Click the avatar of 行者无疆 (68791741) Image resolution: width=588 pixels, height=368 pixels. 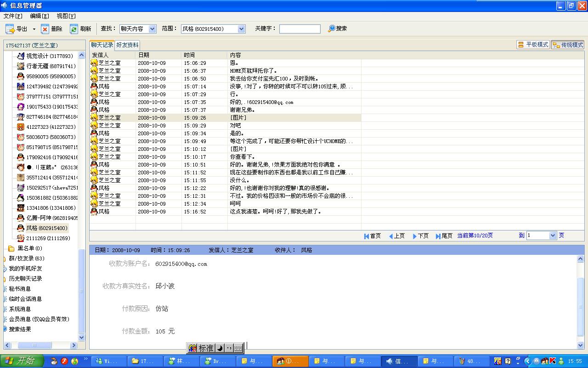point(20,66)
